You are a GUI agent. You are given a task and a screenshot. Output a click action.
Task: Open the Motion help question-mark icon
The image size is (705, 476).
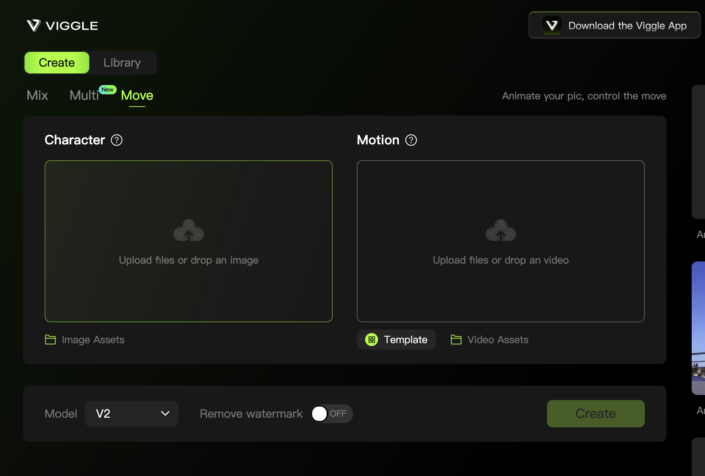click(411, 140)
